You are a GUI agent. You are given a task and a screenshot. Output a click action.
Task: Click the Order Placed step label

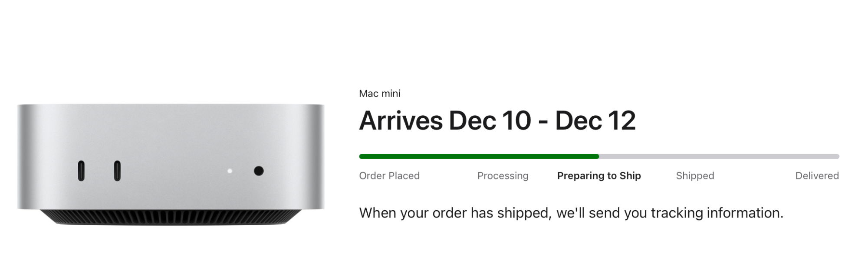point(389,176)
